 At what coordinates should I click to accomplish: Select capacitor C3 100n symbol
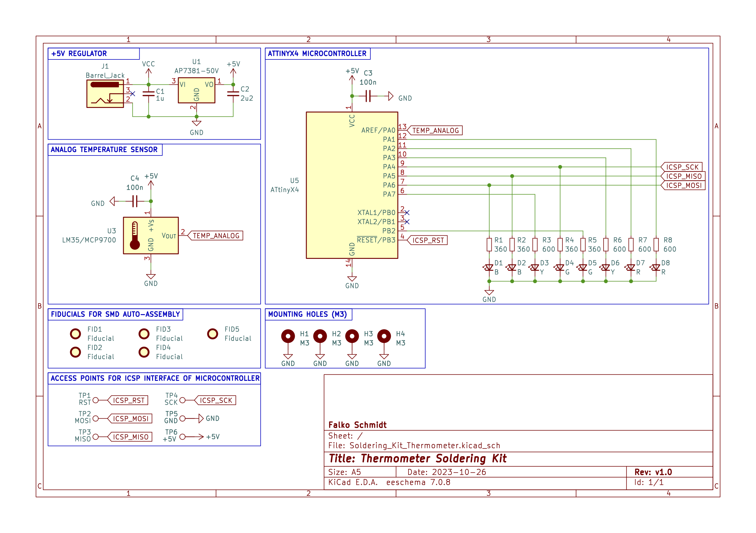[368, 96]
